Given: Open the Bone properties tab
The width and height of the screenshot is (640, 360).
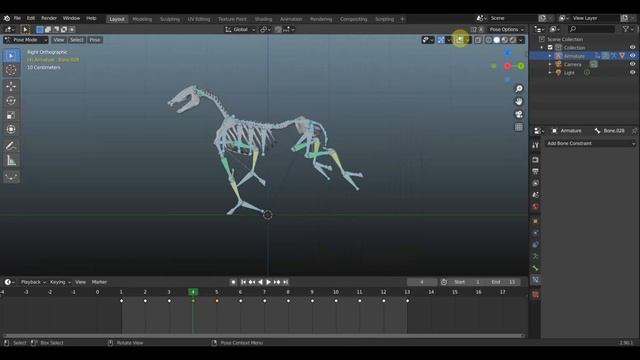Looking at the screenshot, I should (536, 268).
